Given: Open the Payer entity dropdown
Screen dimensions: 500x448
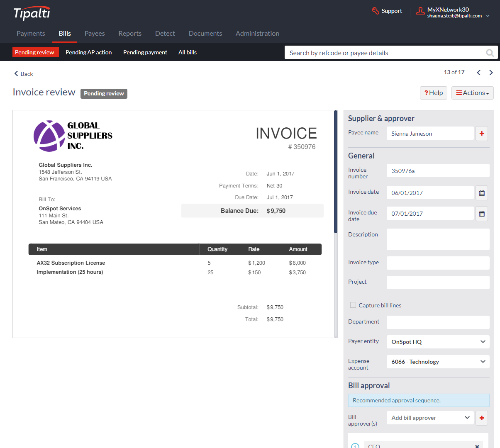Looking at the screenshot, I should [x=438, y=342].
